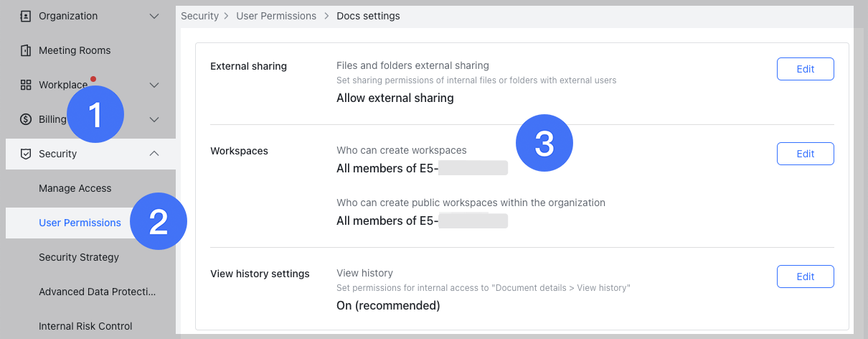Click the Security breadcrumb link
This screenshot has width=868, height=339.
[199, 16]
